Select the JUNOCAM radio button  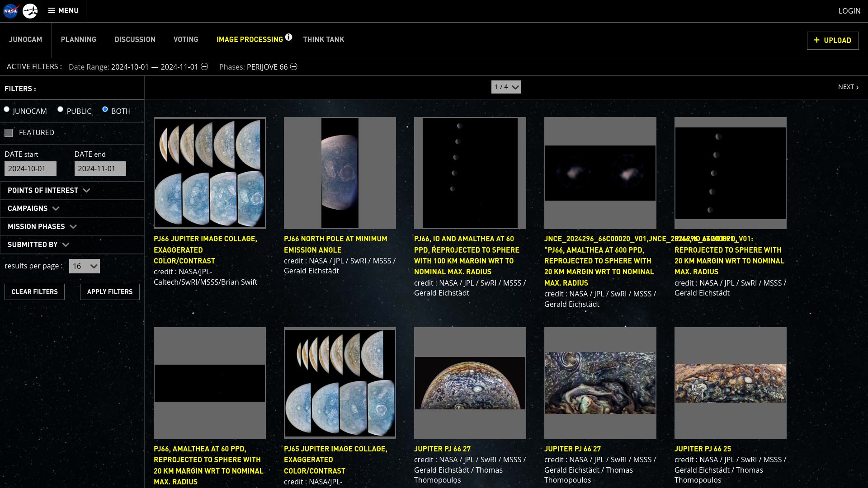click(6, 109)
